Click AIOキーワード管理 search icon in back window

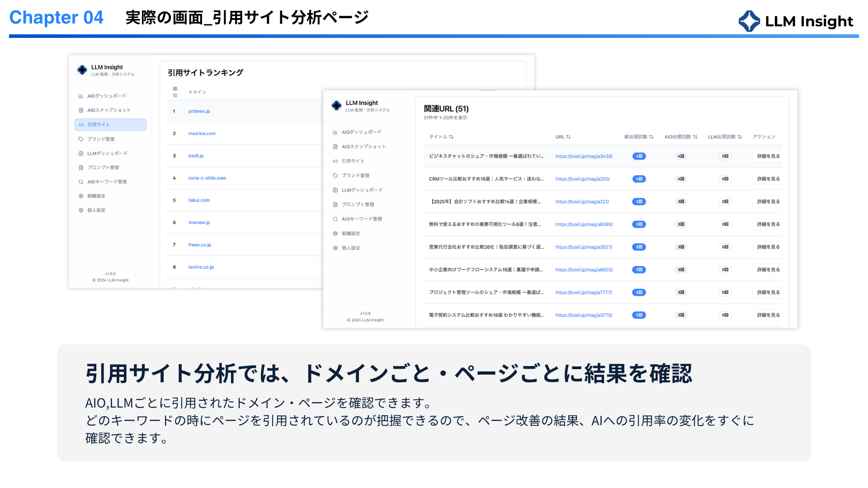81,182
